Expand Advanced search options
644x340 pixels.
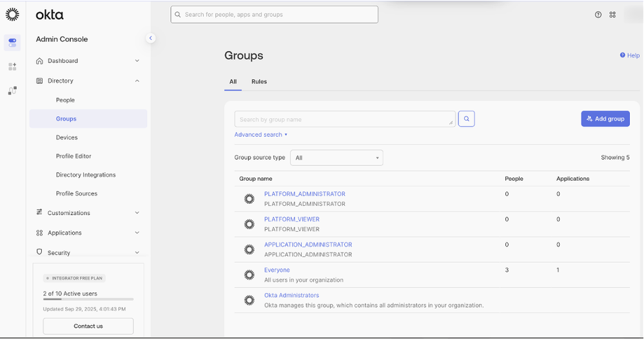261,135
